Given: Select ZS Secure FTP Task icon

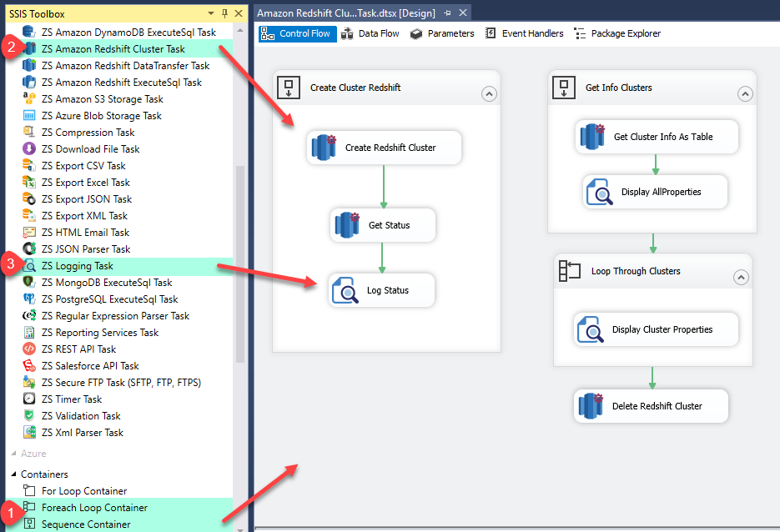Looking at the screenshot, I should [x=29, y=383].
